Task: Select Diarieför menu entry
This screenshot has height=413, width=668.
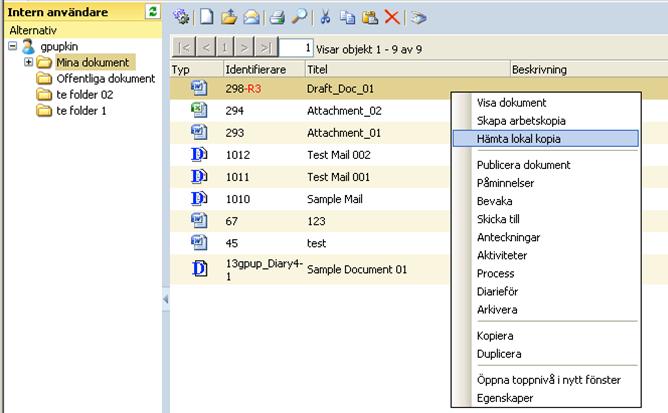Action: [497, 292]
